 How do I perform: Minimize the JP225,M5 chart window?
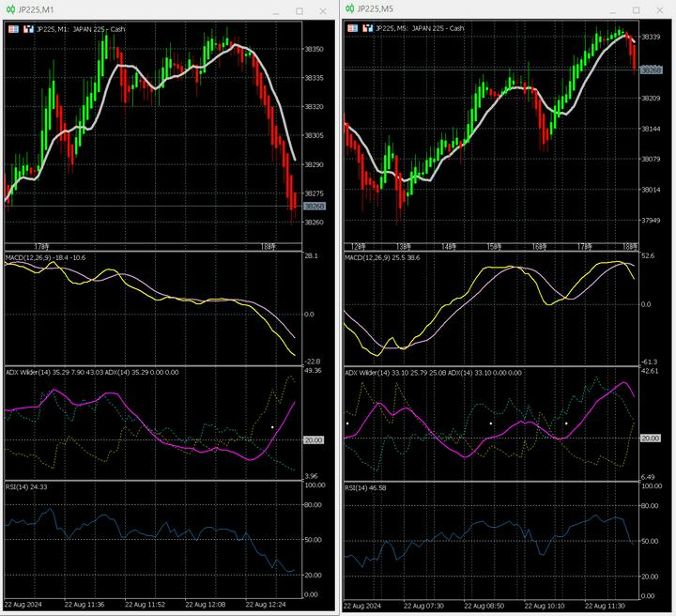(x=613, y=11)
